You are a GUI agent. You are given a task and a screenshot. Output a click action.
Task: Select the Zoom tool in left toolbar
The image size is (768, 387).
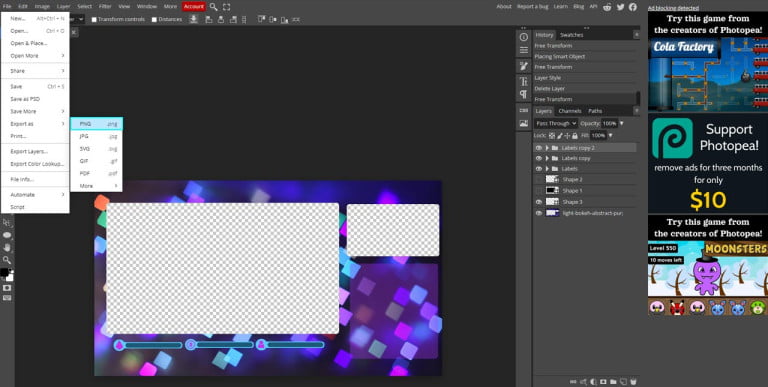tap(7, 260)
